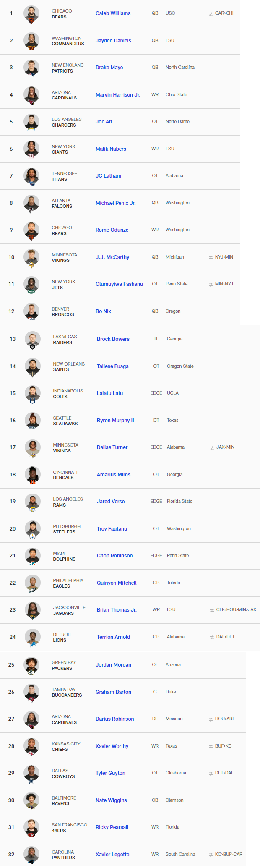Click trade icon next to CLE>HOU>MIN>JAX
The image size is (260, 868).
(212, 610)
